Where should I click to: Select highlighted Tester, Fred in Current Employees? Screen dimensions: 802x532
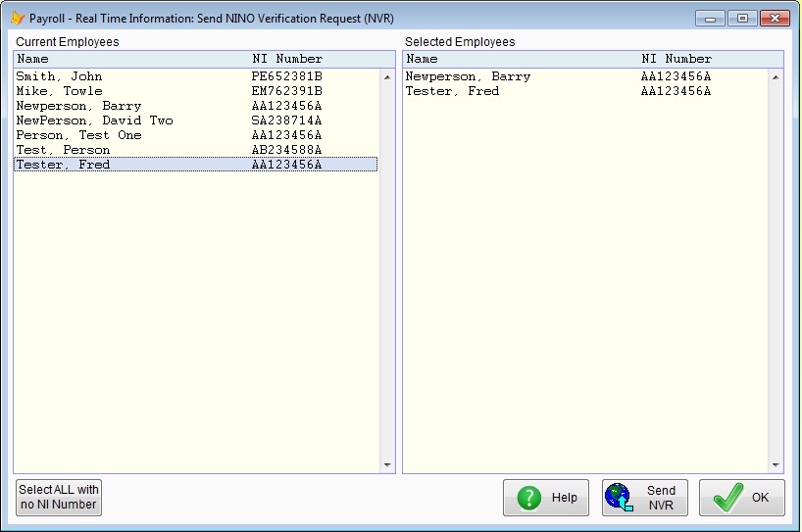195,165
